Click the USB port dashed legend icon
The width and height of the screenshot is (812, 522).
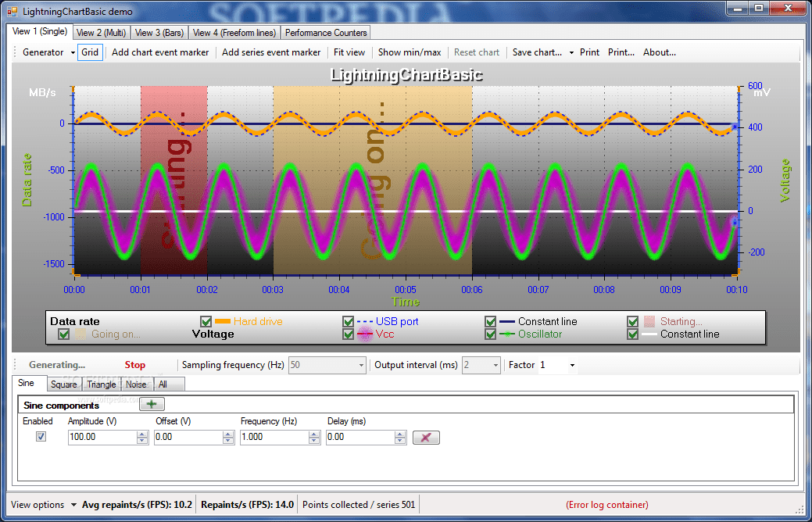[x=365, y=322]
